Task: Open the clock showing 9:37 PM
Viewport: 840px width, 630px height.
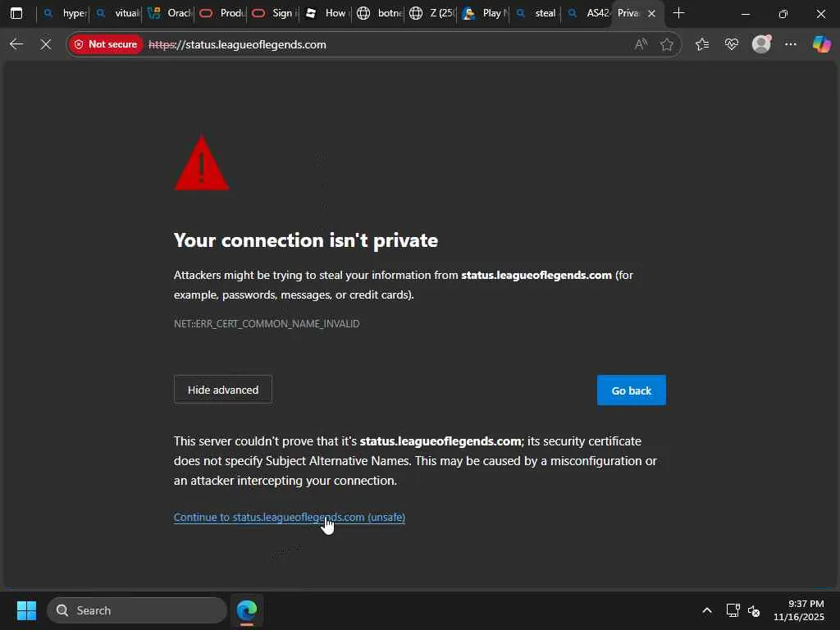Action: 798,610
